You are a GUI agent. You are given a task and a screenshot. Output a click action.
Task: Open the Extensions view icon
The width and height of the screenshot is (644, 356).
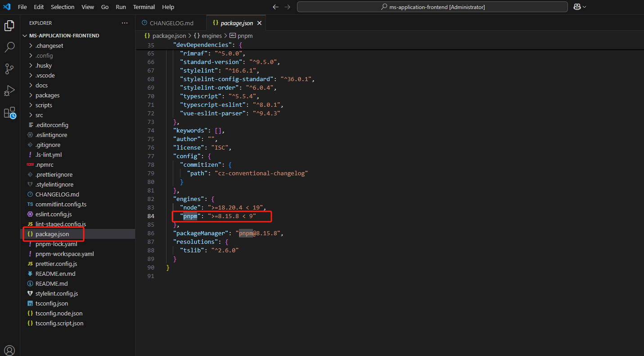[9, 112]
